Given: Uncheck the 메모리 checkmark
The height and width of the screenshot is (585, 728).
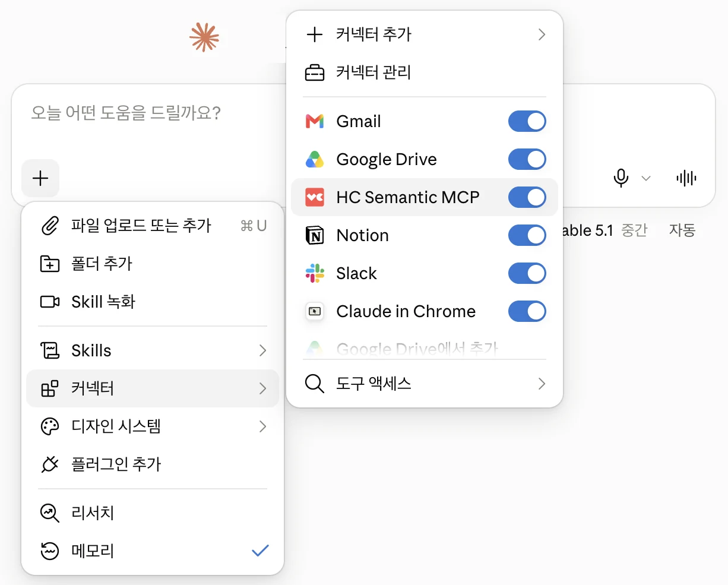Looking at the screenshot, I should point(260,551).
